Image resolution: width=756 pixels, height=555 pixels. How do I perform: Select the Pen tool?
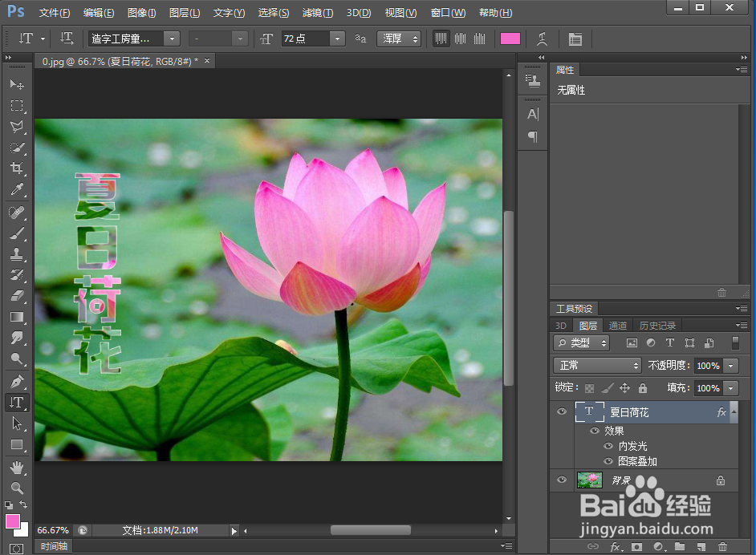[x=17, y=382]
